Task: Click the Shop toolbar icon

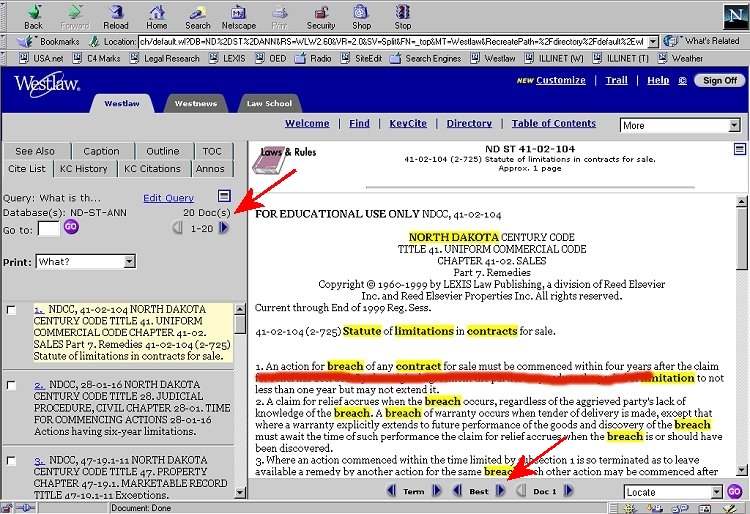Action: [361, 17]
